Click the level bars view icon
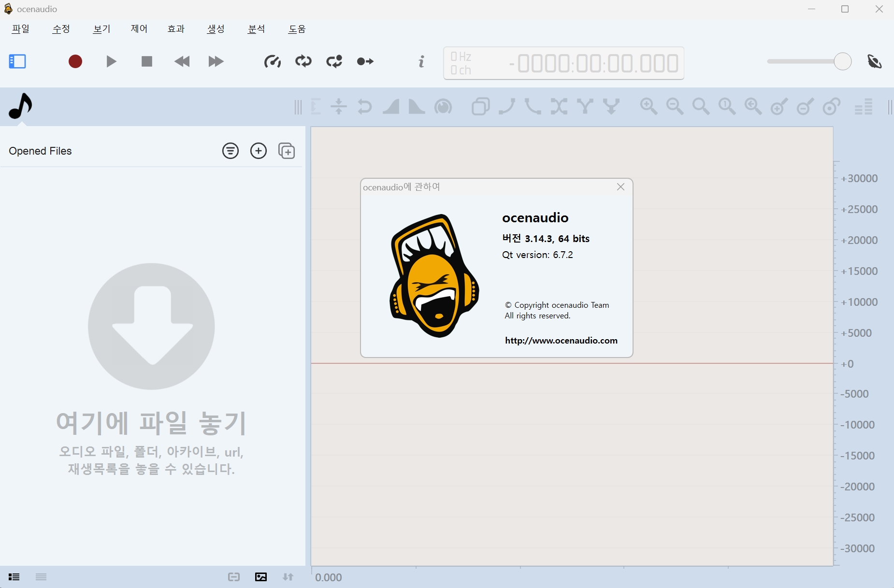 (x=864, y=106)
